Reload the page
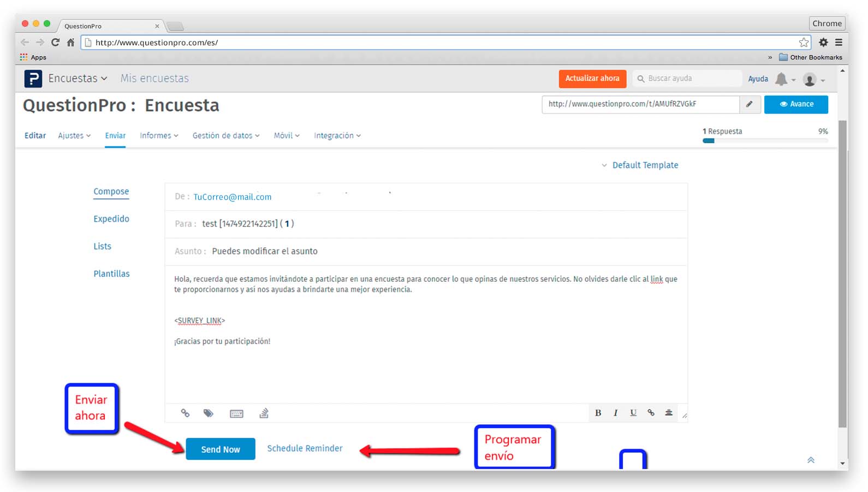 [x=55, y=42]
